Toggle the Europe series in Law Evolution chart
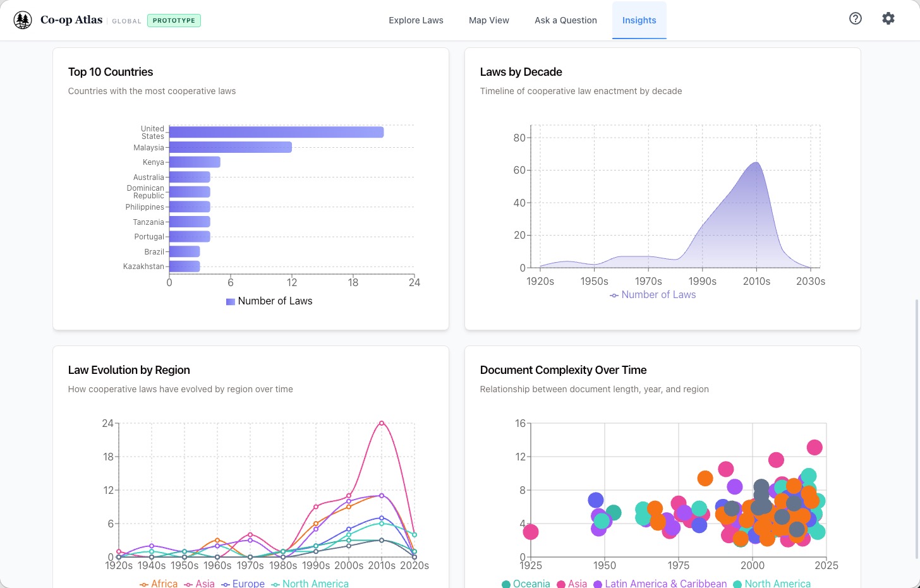 tap(243, 583)
